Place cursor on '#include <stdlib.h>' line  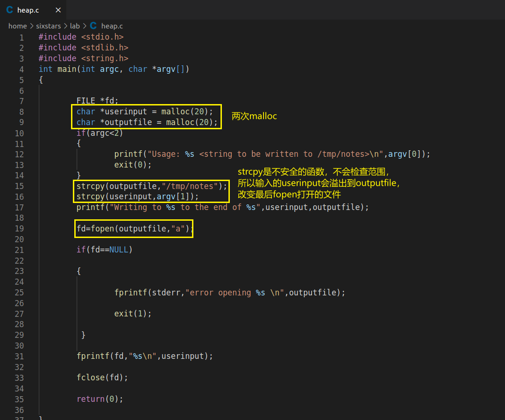[84, 48]
